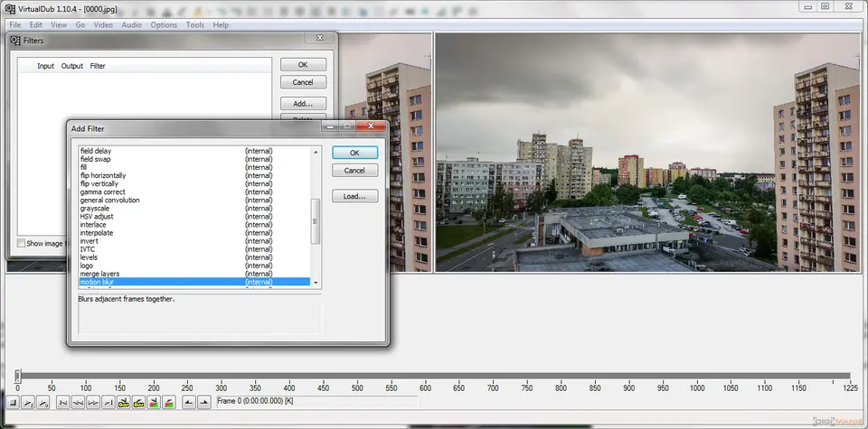The image size is (868, 429).
Task: Start input playback from the toolbar
Action: click(x=28, y=402)
